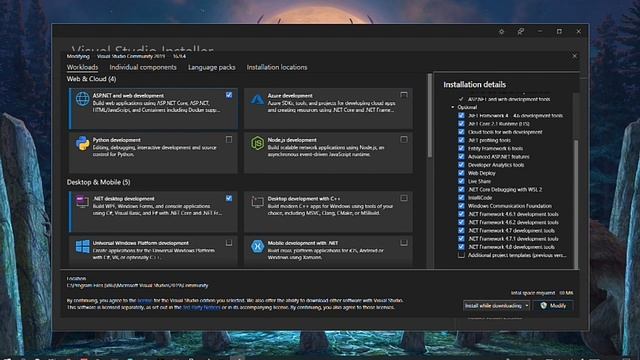Check the Python development workload box
Image resolution: width=640 pixels, height=360 pixels.
point(229,139)
